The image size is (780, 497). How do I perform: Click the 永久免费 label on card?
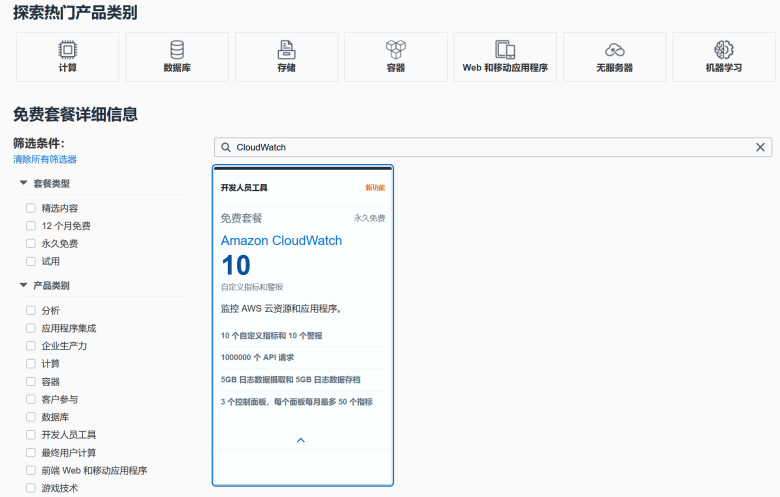[370, 218]
